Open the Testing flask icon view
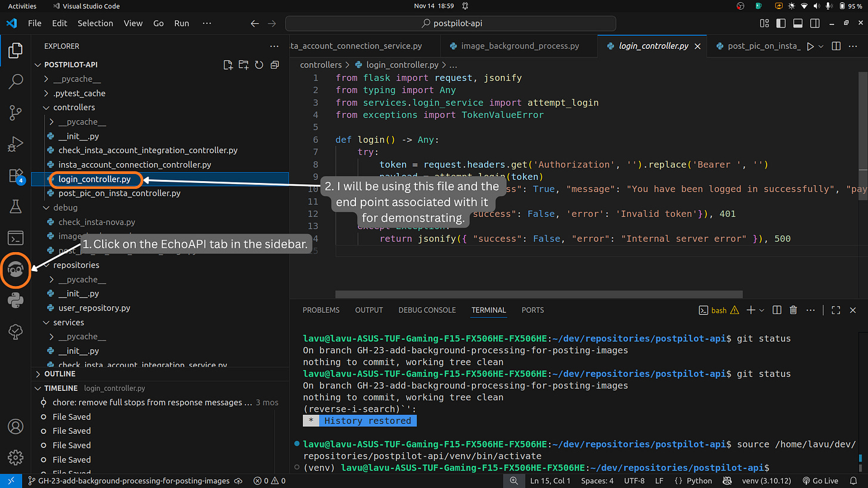The image size is (868, 488). coord(16,207)
